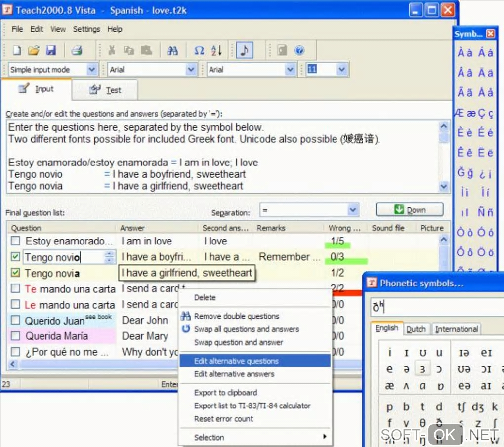Open the View menu
Image resolution: width=504 pixels, height=447 pixels.
(58, 29)
